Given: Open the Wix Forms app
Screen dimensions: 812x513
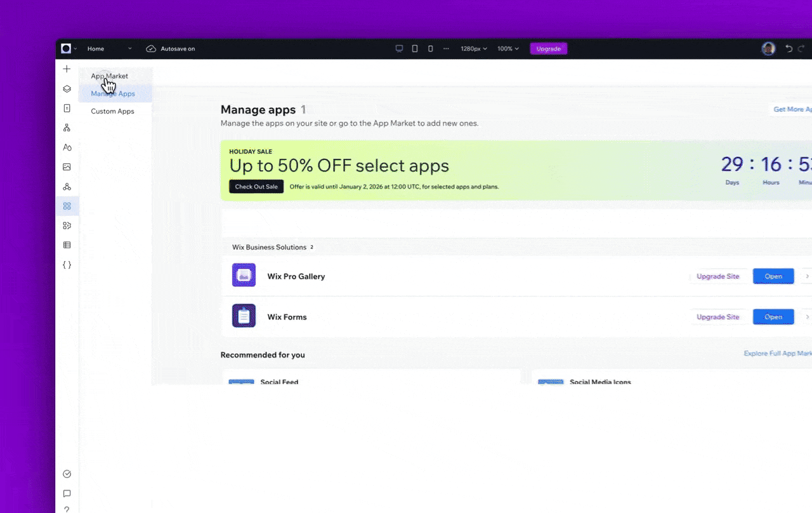Looking at the screenshot, I should coord(773,317).
